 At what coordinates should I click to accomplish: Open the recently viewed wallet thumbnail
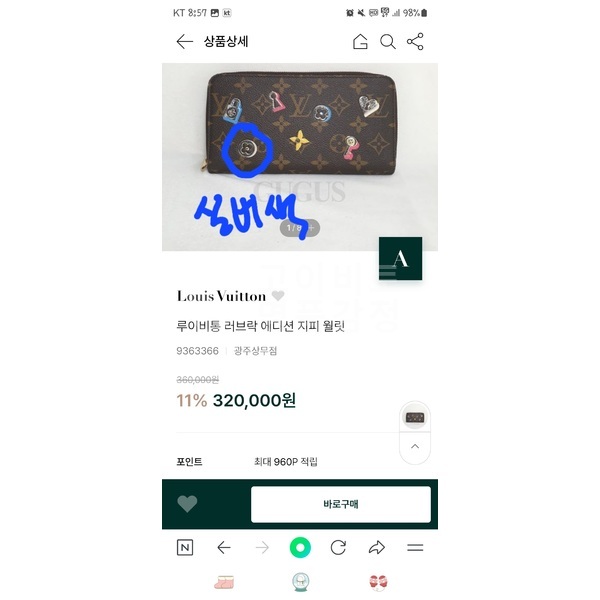(415, 417)
